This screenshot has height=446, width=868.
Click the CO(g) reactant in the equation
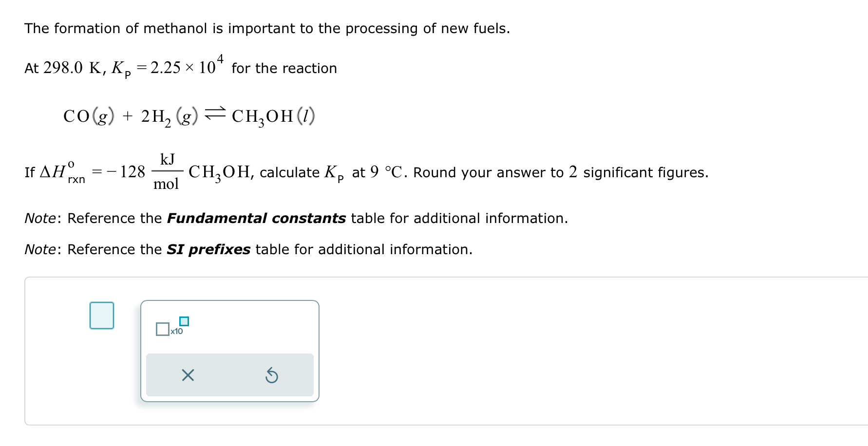pos(89,116)
